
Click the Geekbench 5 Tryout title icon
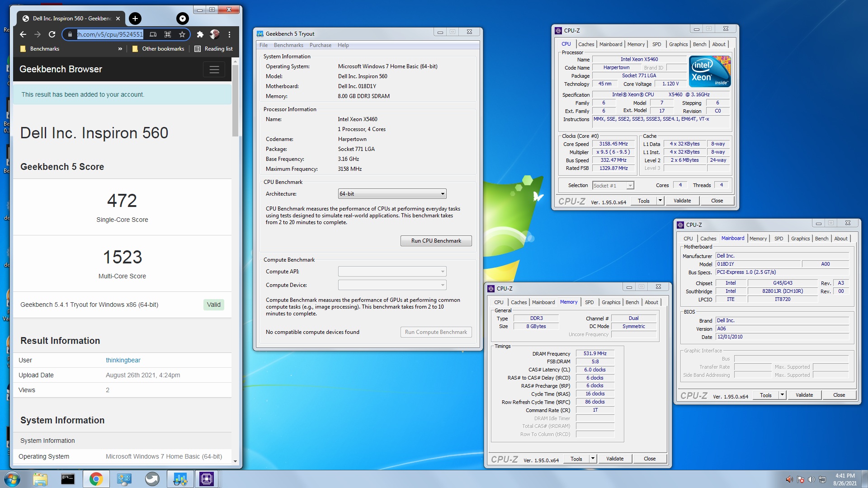pos(260,34)
